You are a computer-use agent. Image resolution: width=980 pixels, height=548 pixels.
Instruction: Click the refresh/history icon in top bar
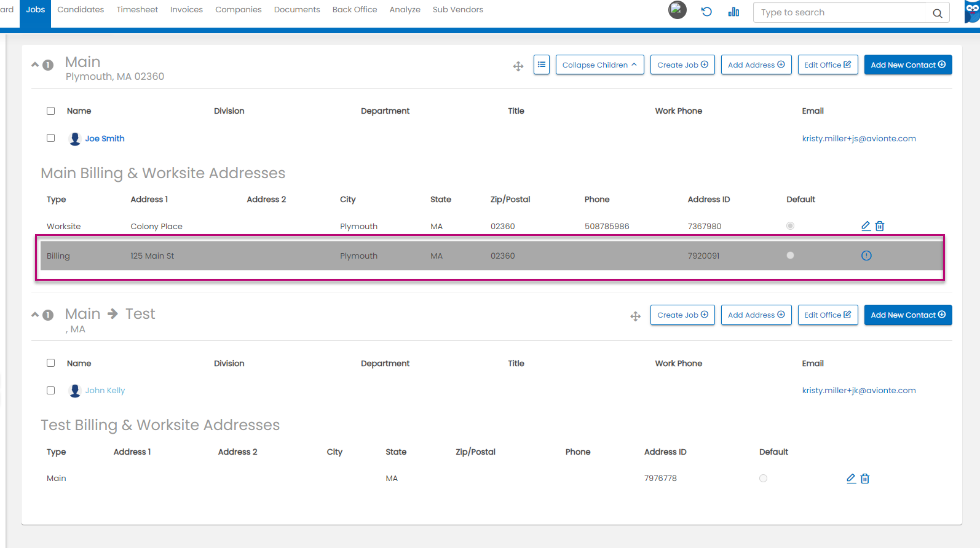pyautogui.click(x=706, y=12)
